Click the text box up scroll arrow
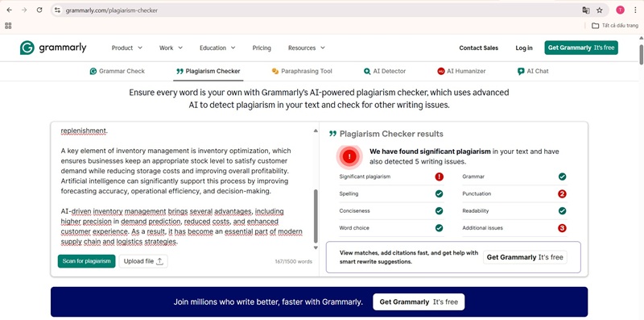 coord(316,131)
